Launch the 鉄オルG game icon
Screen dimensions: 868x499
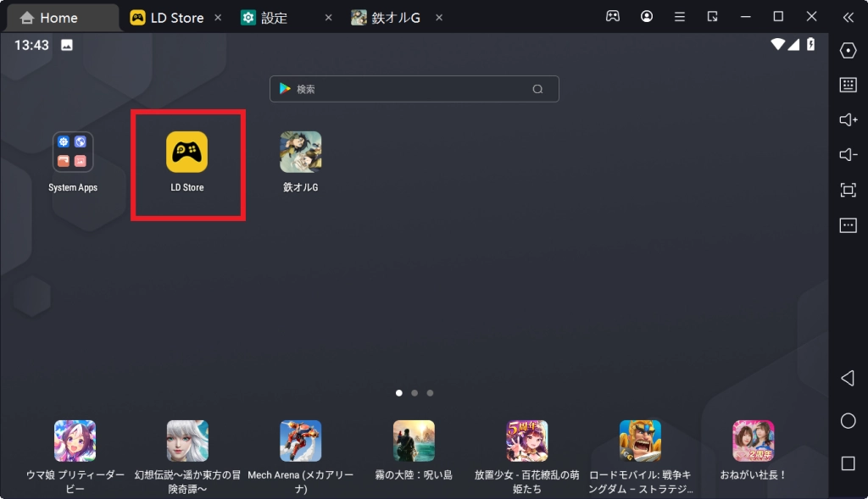(301, 152)
